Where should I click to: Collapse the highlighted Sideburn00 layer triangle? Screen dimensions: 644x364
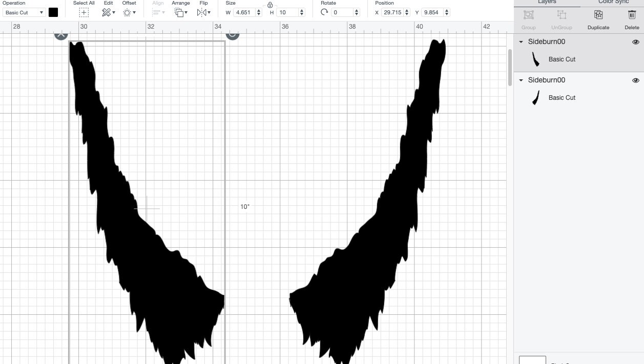pos(521,42)
